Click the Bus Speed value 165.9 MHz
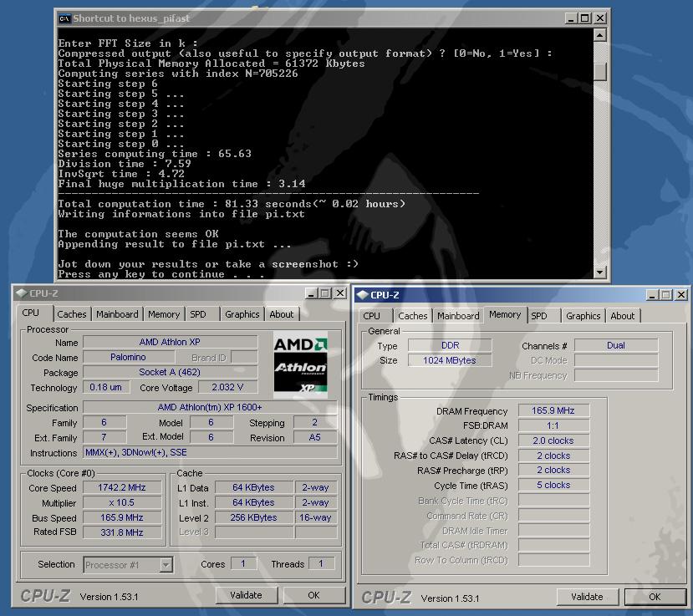Viewport: 693px width, 616px height. pos(122,517)
